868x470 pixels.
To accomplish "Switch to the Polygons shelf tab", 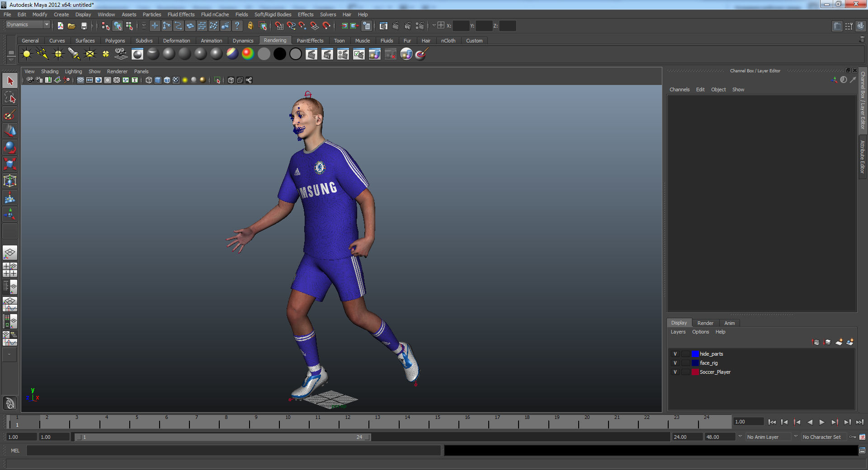I will pyautogui.click(x=115, y=41).
